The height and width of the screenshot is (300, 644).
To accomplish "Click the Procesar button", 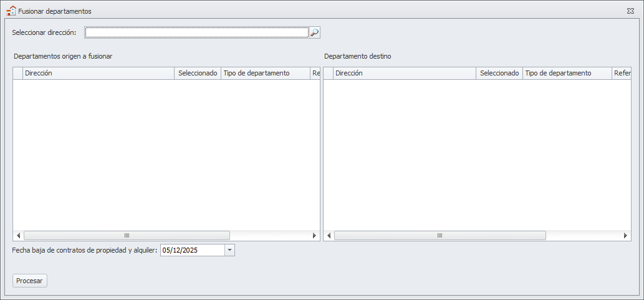I will pos(30,281).
